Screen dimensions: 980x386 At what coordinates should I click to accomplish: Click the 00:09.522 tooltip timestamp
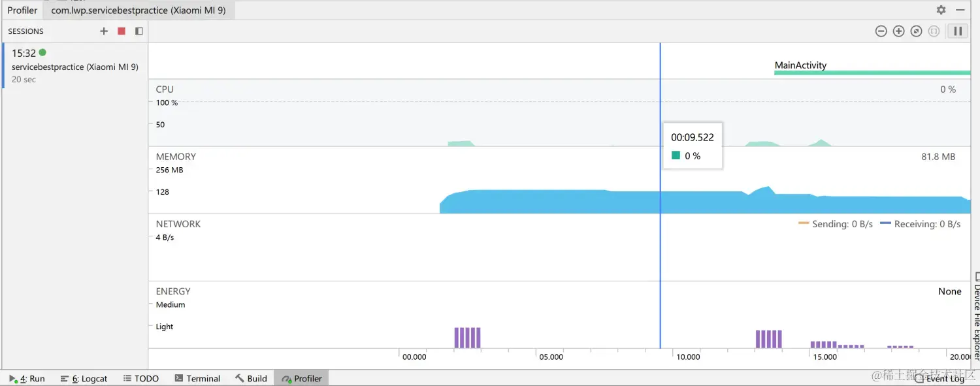coord(693,137)
